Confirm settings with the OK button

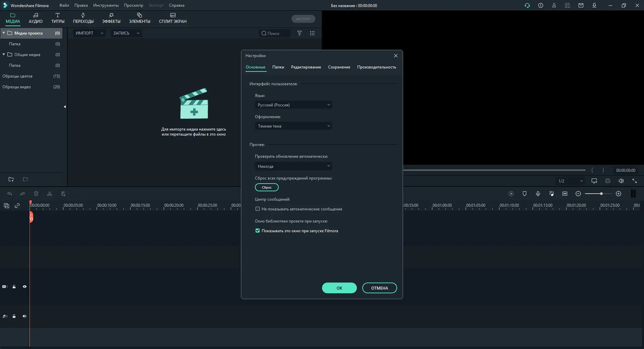339,288
